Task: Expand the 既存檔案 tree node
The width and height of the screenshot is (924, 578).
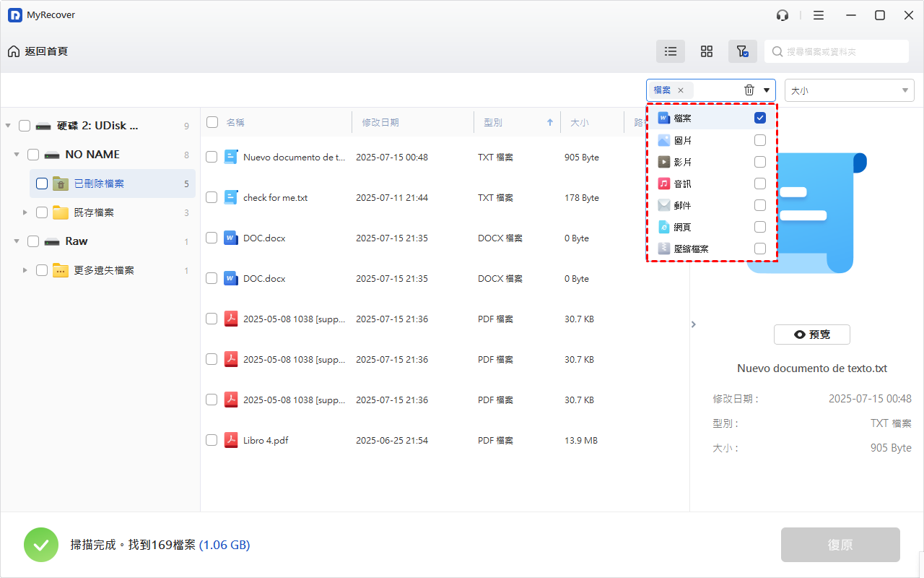Action: (25, 212)
